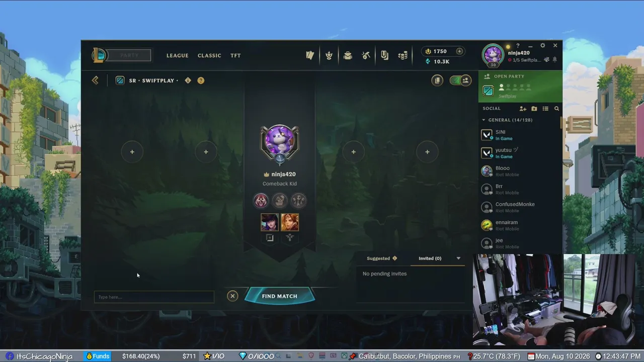Open the Collection backpack icon

[x=348, y=55]
